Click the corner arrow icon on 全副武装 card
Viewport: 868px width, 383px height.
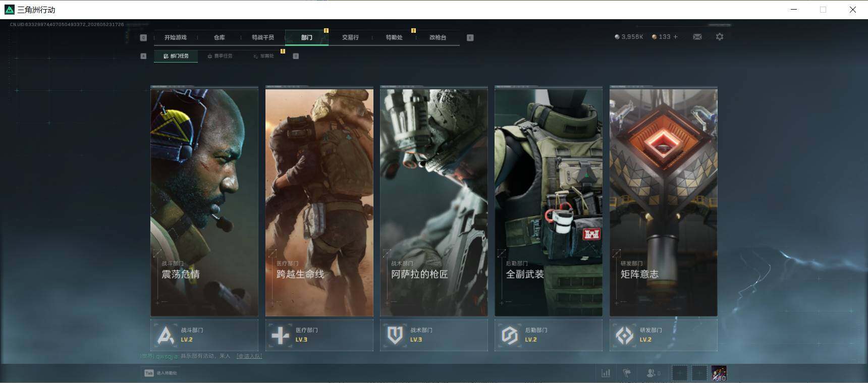click(502, 253)
